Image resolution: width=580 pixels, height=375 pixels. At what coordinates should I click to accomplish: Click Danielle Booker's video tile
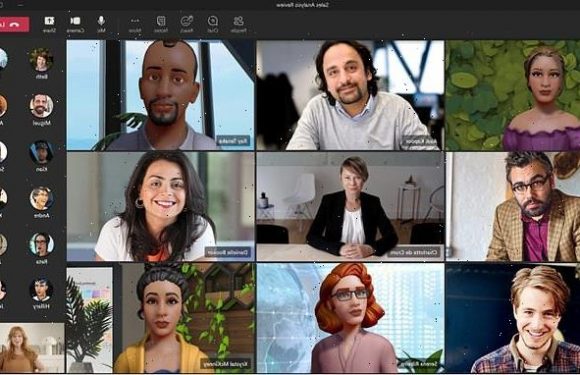161,207
